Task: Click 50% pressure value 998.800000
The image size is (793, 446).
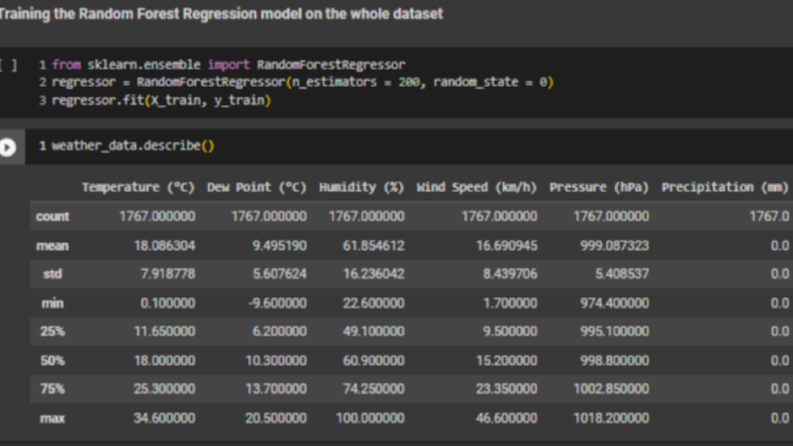Action: 614,361
